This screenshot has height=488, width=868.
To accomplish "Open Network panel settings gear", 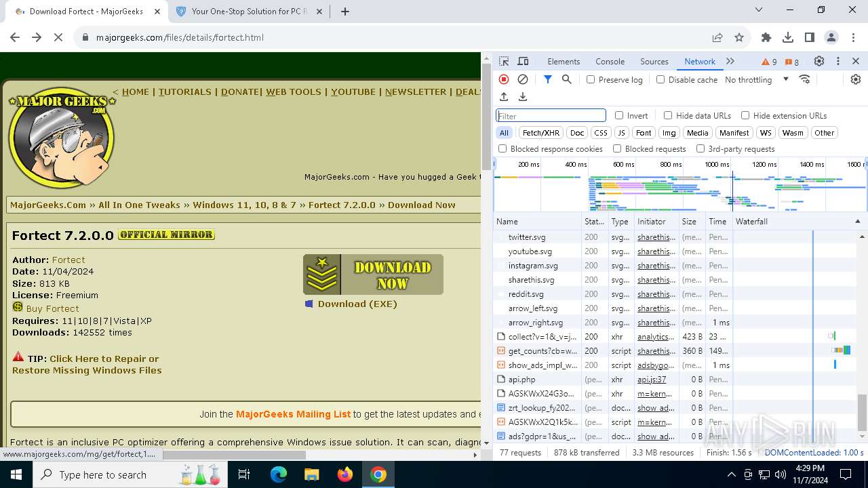I will coord(856,79).
